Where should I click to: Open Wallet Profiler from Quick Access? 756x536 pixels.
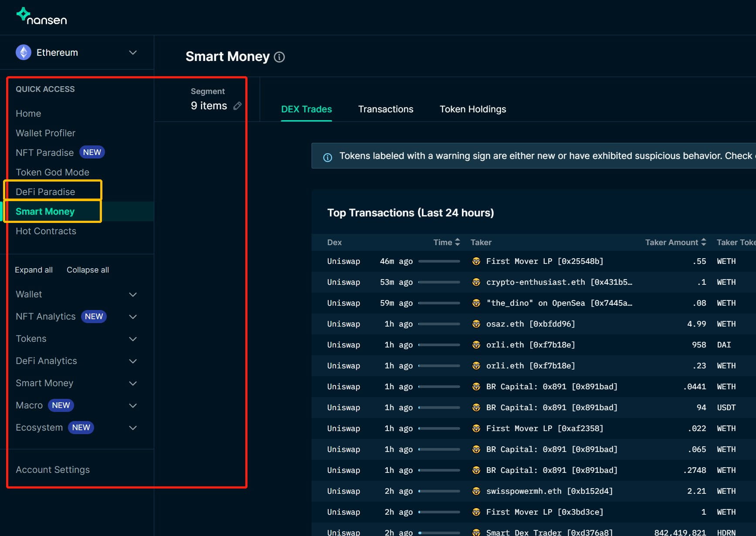[x=45, y=133]
